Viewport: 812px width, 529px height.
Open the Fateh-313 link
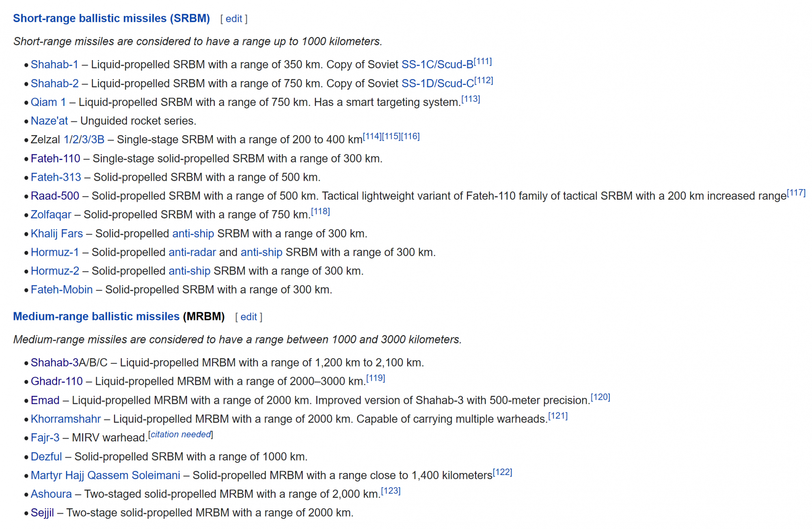click(56, 177)
